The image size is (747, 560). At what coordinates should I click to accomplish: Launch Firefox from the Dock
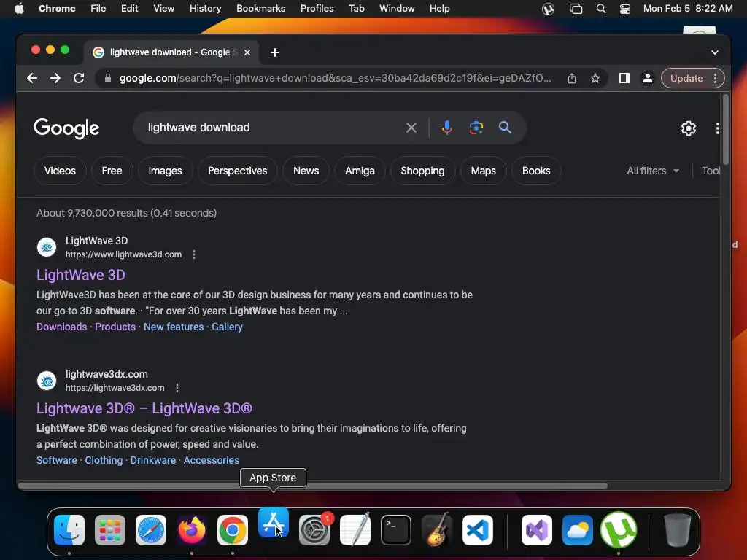(x=192, y=530)
